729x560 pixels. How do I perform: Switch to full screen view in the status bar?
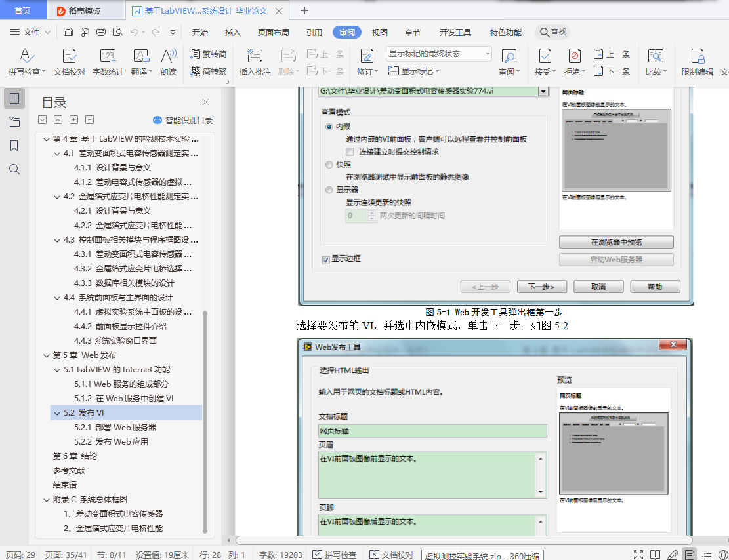[x=638, y=554]
